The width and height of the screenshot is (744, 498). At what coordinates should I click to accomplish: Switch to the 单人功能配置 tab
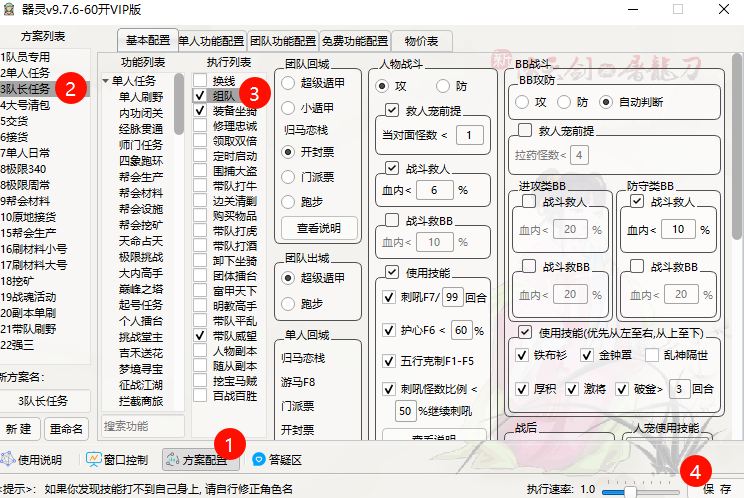tap(211, 41)
